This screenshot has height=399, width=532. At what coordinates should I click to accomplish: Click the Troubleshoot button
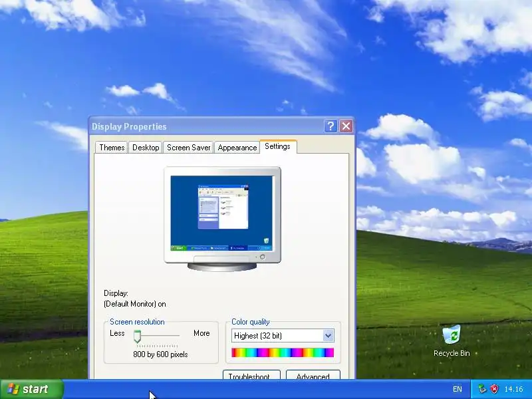pos(251,375)
